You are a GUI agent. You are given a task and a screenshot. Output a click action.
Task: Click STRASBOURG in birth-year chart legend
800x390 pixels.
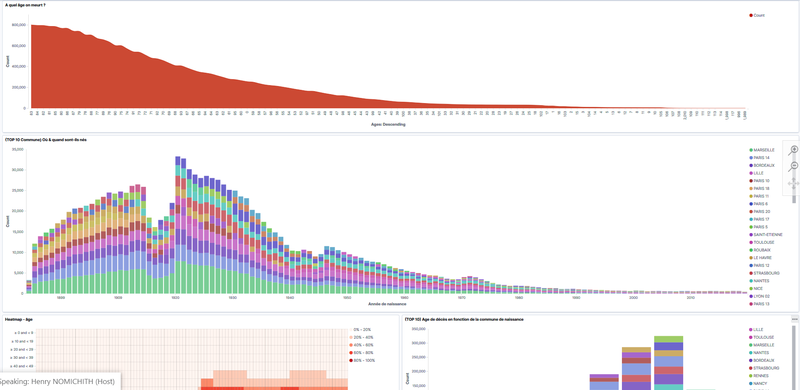[764, 273]
